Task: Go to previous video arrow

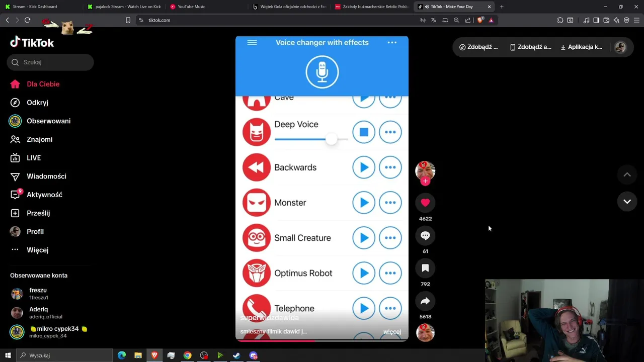Action: (627, 174)
